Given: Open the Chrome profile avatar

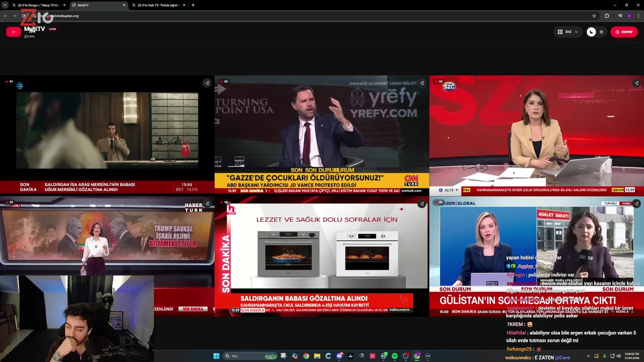Looking at the screenshot, I should [629, 16].
